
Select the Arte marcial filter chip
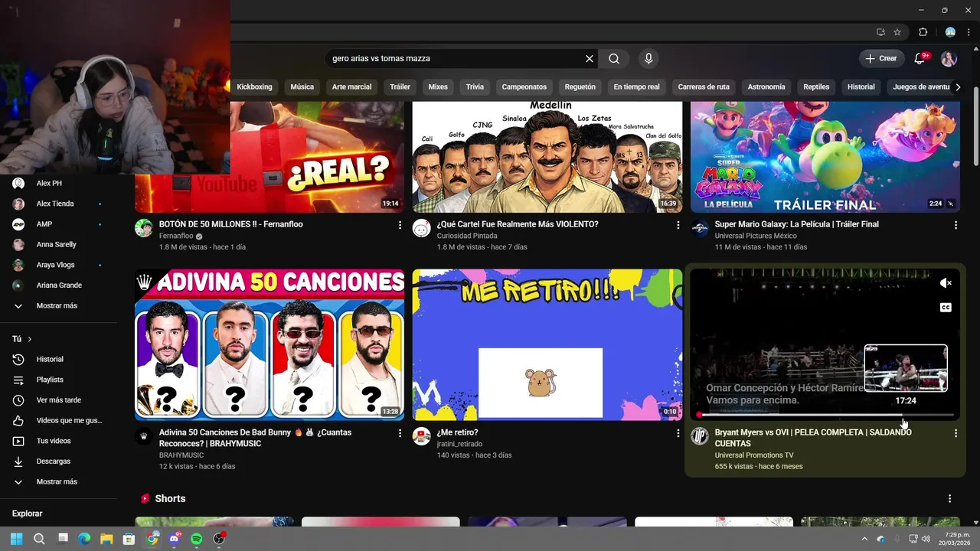point(351,87)
